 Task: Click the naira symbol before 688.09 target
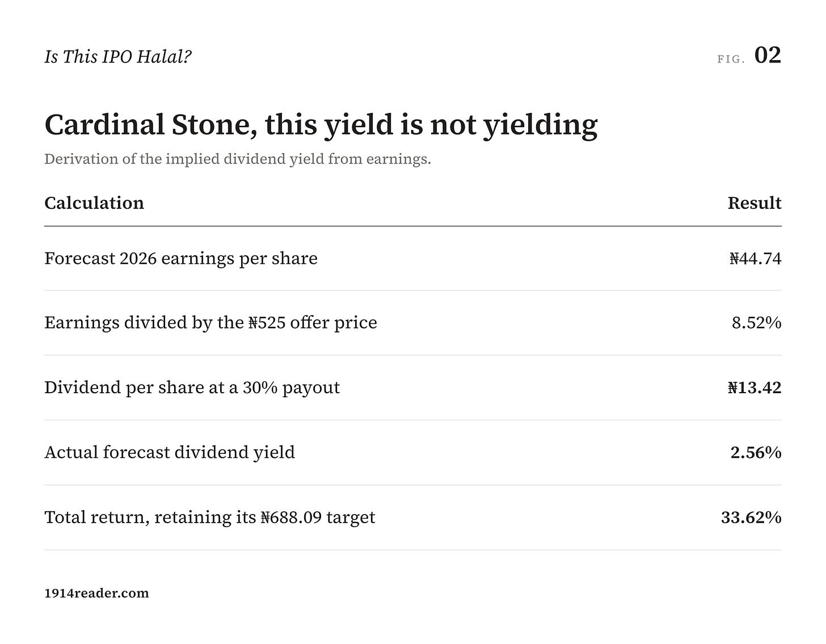(x=265, y=517)
